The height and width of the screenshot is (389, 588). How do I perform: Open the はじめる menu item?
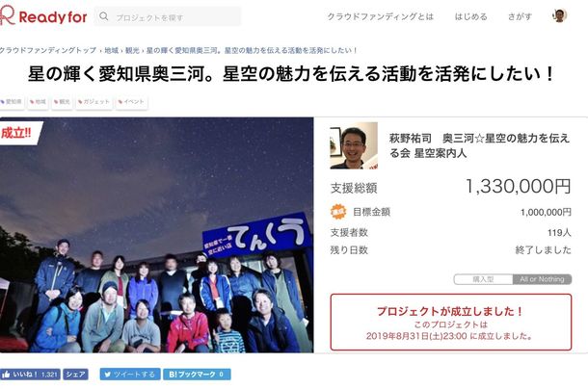470,16
